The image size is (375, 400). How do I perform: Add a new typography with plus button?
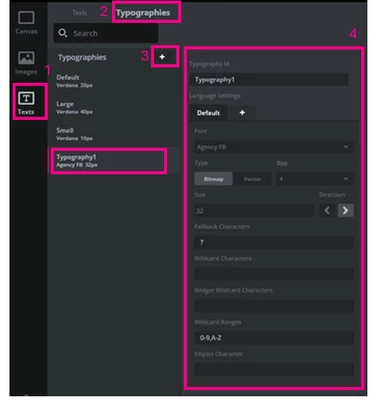coord(162,57)
